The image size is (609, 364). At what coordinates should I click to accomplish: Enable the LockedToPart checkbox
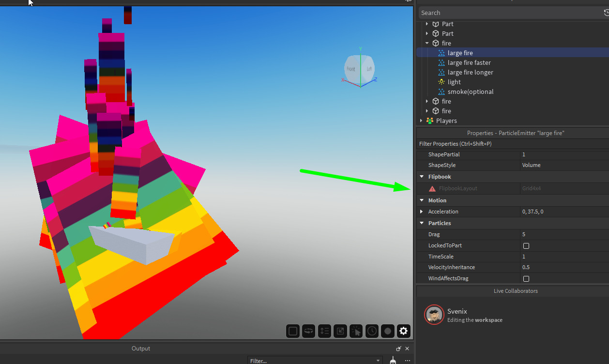526,245
